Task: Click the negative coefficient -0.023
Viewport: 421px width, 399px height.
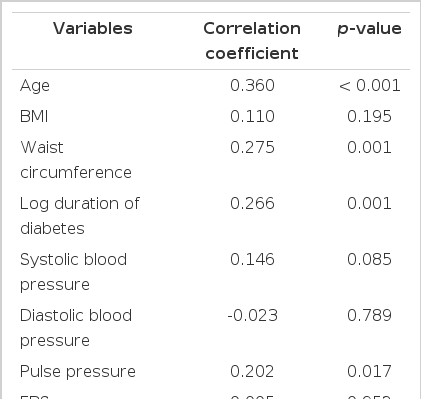Action: pyautogui.click(x=252, y=315)
